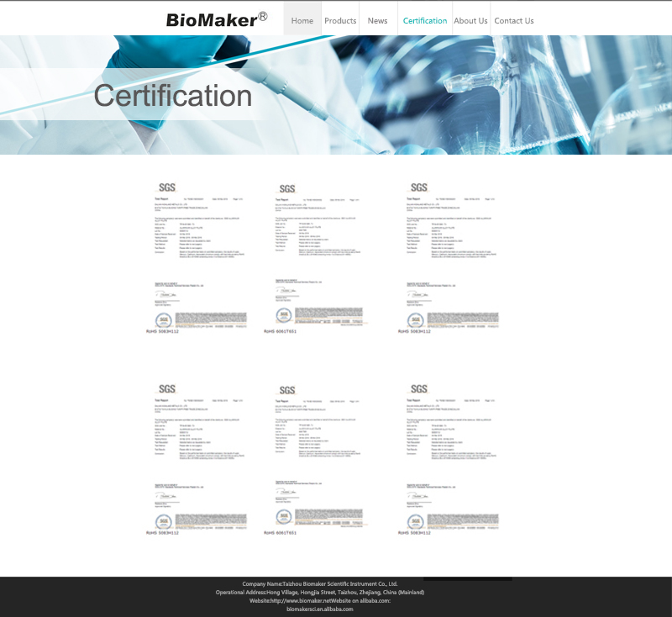Go to the Home nav item
Screen dimensions: 672x617
click(x=302, y=21)
